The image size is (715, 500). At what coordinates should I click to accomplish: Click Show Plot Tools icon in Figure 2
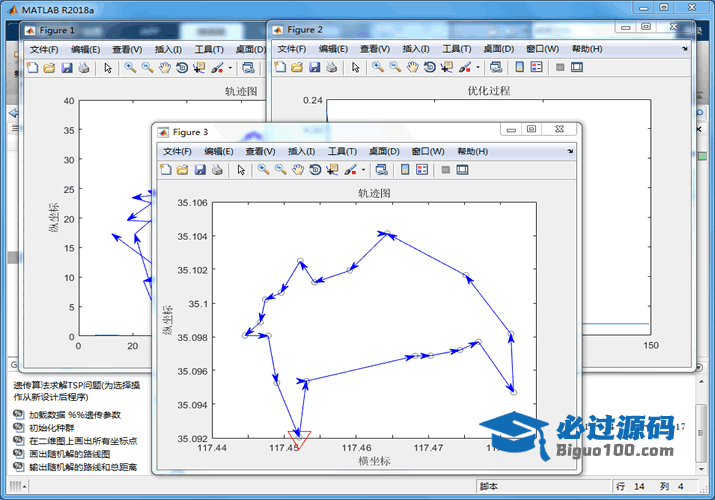577,67
